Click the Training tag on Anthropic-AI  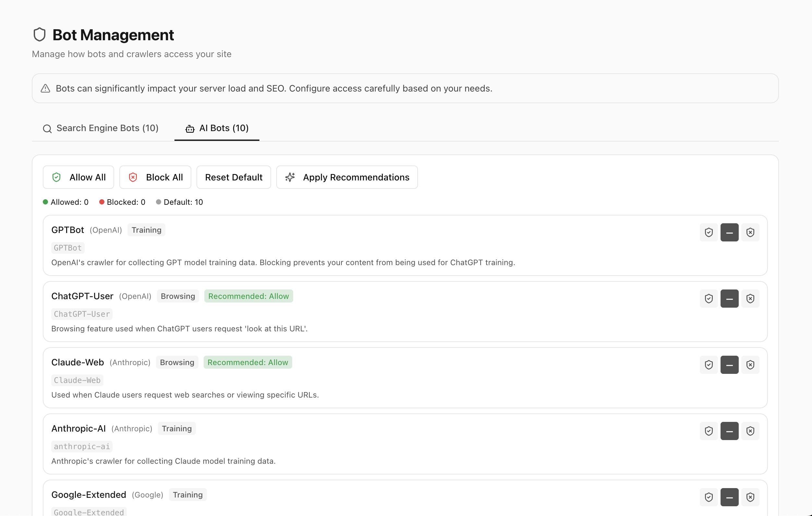pos(177,428)
